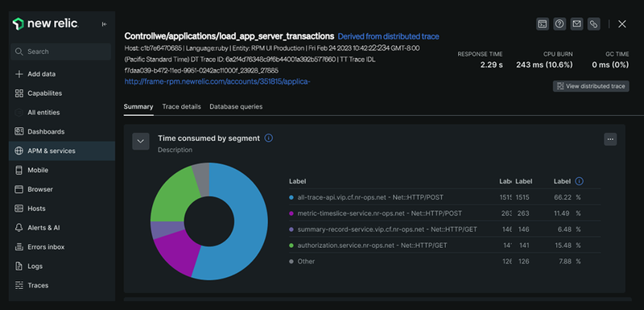
Task: Click the Errors inbox icon
Action: [x=19, y=247]
